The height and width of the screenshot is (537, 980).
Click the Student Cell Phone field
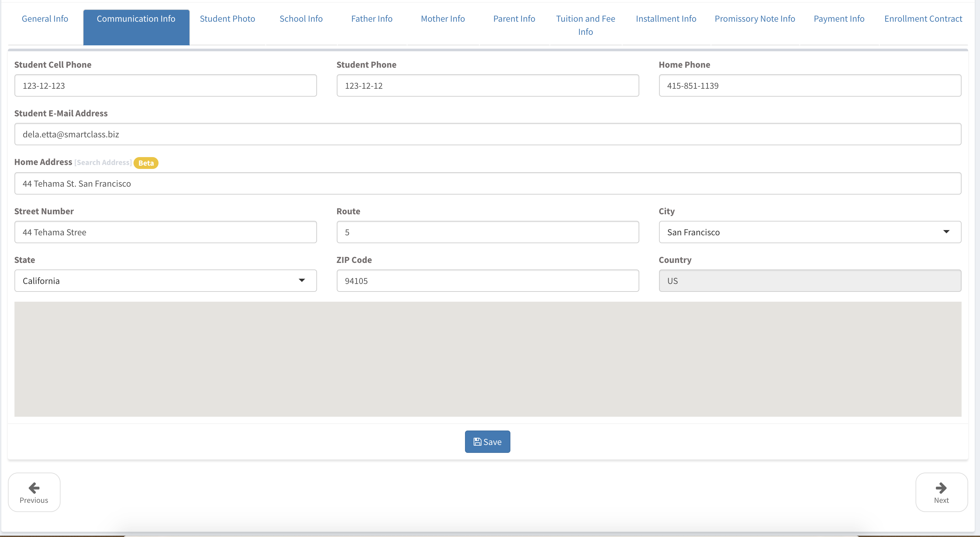coord(165,85)
